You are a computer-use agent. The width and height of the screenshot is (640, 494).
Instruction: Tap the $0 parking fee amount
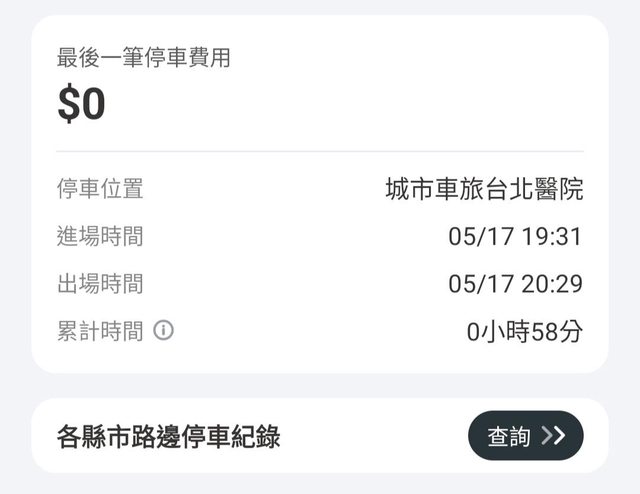82,105
